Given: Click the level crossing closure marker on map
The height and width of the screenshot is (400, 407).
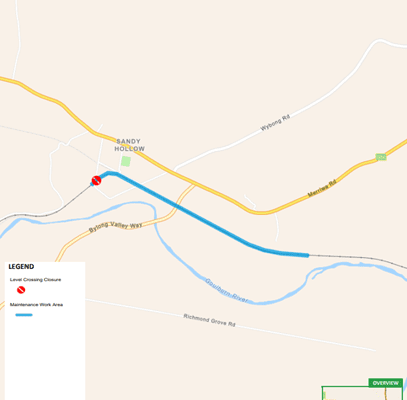Looking at the screenshot, I should click(x=96, y=181).
